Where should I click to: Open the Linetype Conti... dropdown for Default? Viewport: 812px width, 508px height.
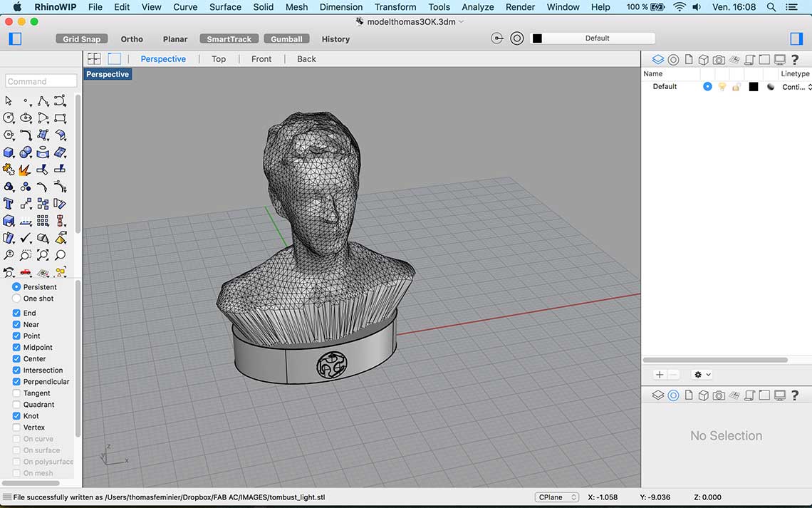(796, 87)
